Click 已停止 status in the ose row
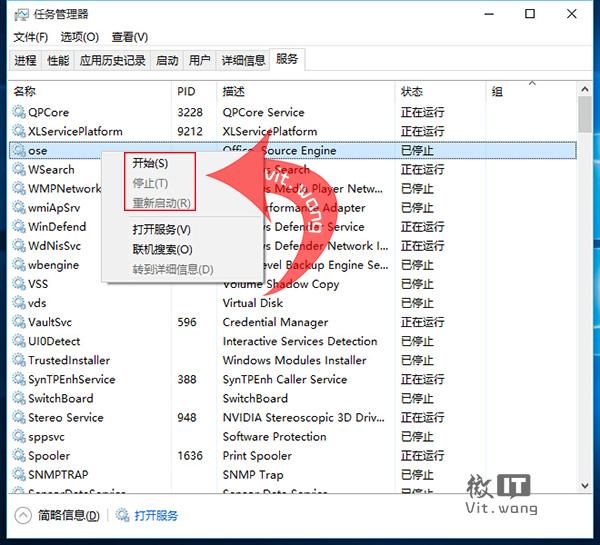Viewport: 600px width, 545px height. pos(417,150)
